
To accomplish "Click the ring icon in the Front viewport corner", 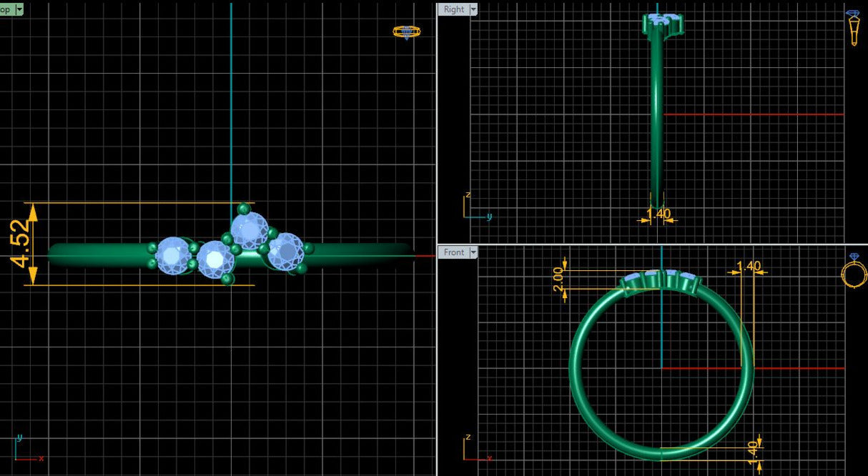I will (854, 270).
